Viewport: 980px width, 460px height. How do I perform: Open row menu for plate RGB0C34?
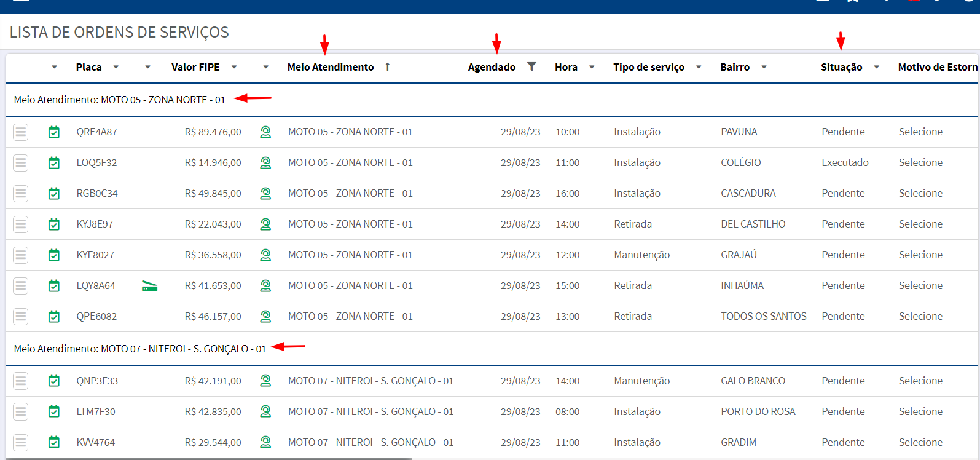pos(21,193)
